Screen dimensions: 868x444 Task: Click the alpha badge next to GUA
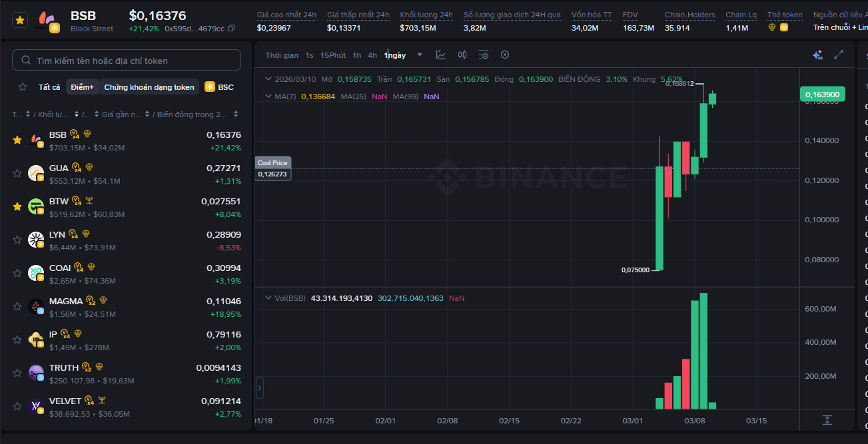[89, 168]
